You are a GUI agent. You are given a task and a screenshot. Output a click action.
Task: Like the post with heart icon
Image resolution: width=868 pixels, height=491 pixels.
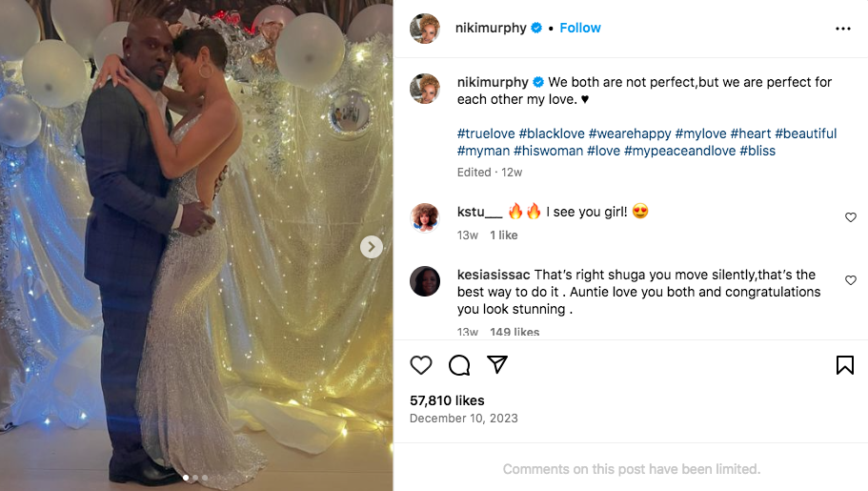(421, 365)
